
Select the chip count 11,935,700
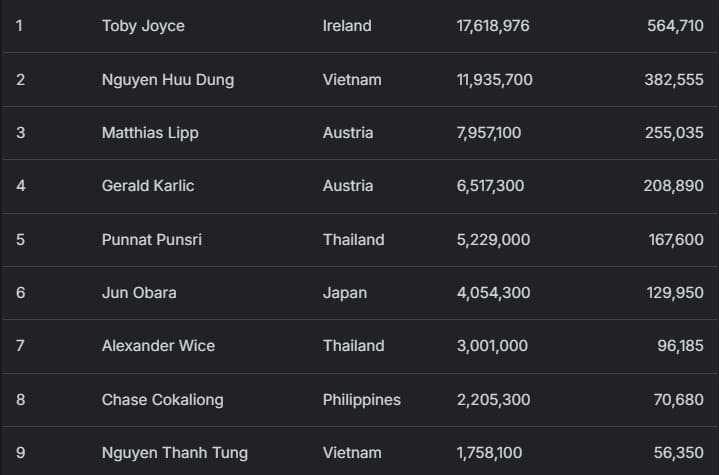(x=494, y=80)
